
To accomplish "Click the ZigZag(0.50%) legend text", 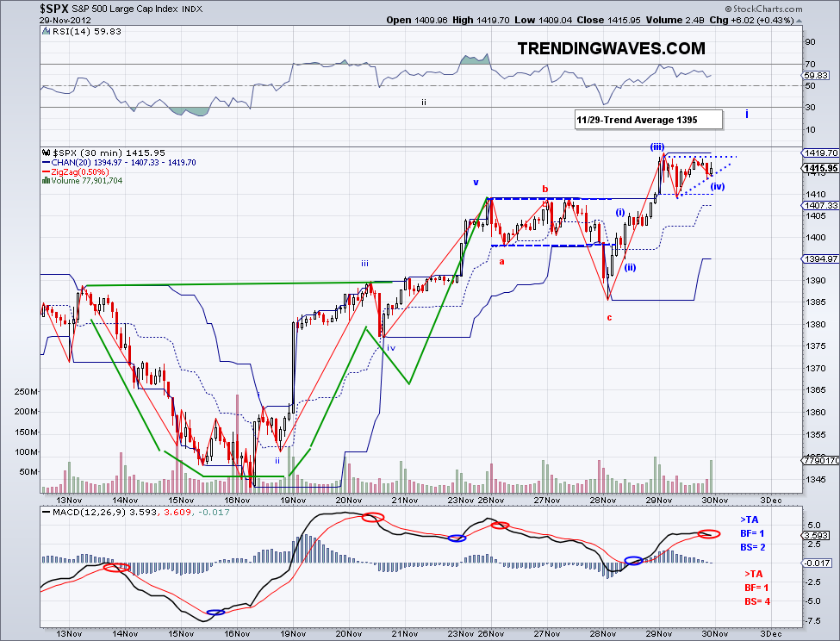I will [80, 172].
